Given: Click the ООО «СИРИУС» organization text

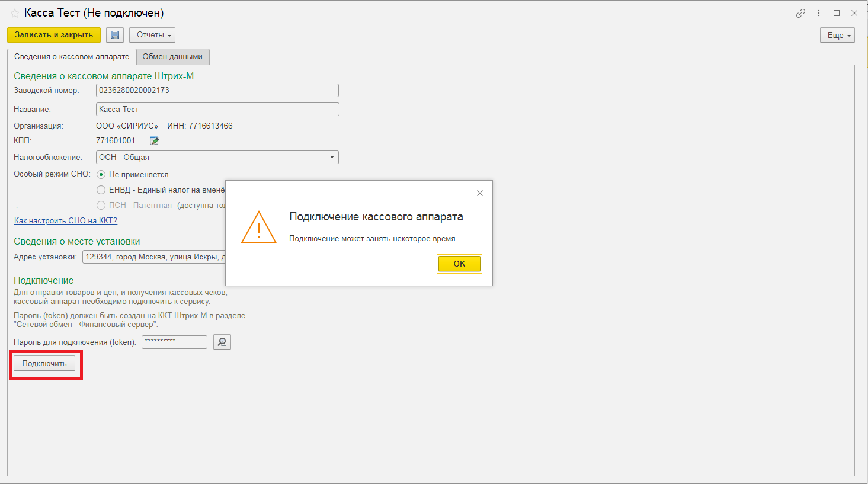Looking at the screenshot, I should 127,126.
